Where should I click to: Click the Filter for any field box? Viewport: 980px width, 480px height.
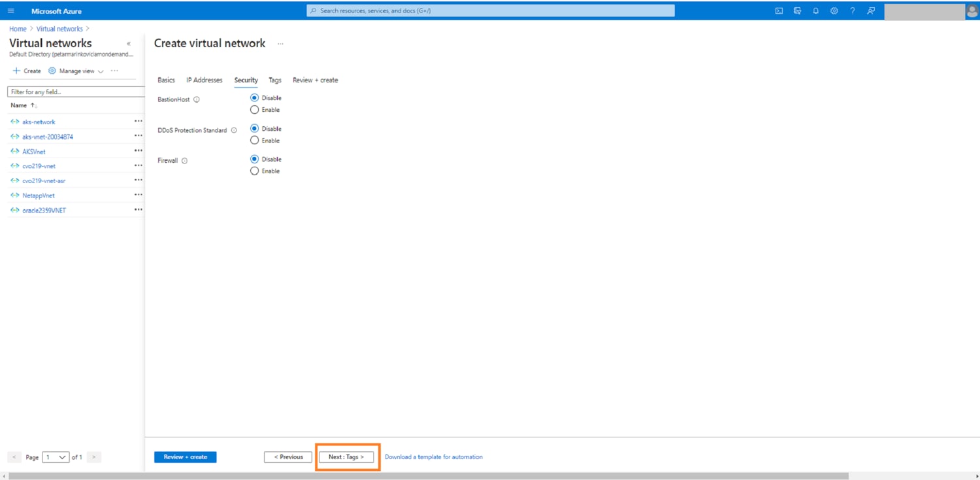coord(75,92)
